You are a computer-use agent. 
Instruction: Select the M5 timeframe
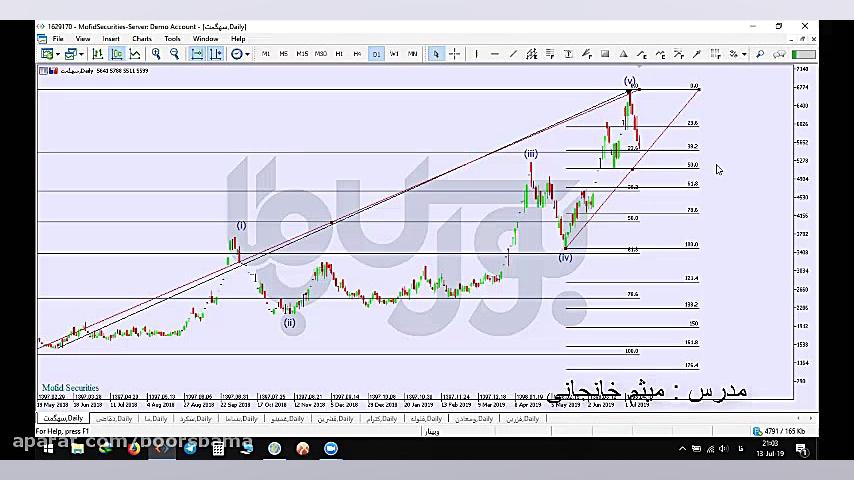click(x=283, y=54)
